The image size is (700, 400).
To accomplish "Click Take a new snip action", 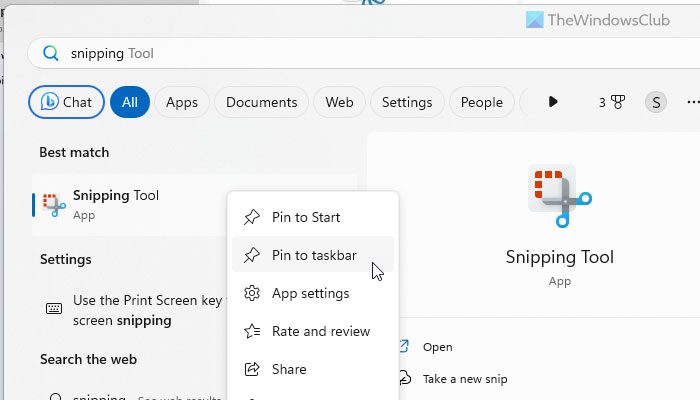I will (465, 379).
